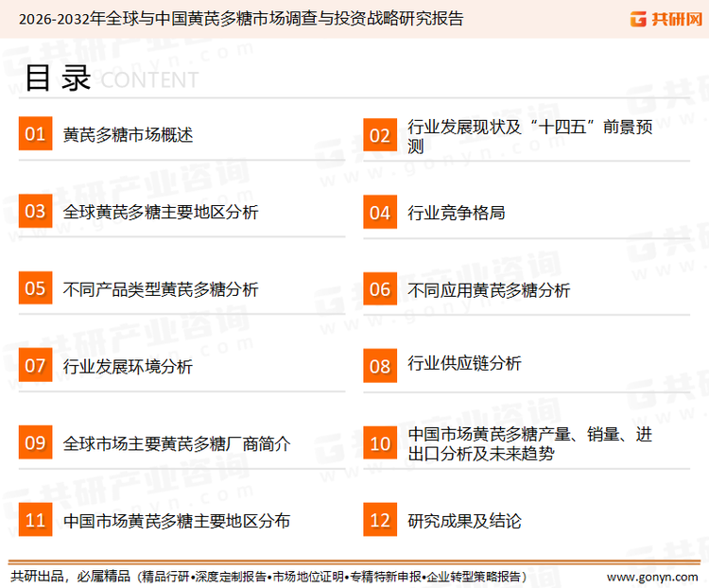This screenshot has height=588, width=709.
Task: Click the orange 01 number badge
Action: (x=35, y=134)
